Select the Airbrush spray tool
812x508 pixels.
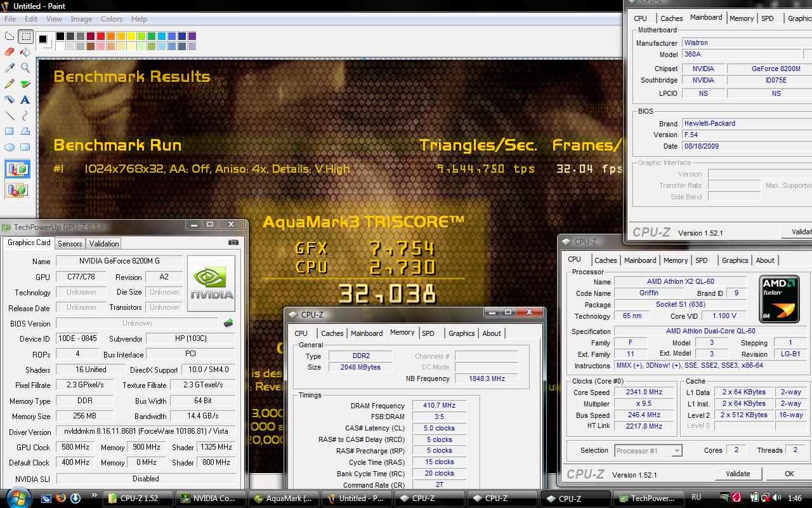[10, 100]
